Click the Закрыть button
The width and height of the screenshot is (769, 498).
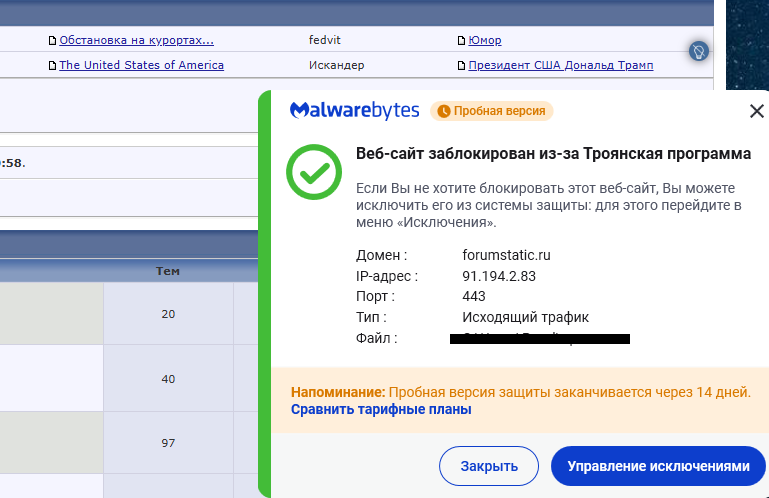click(488, 466)
